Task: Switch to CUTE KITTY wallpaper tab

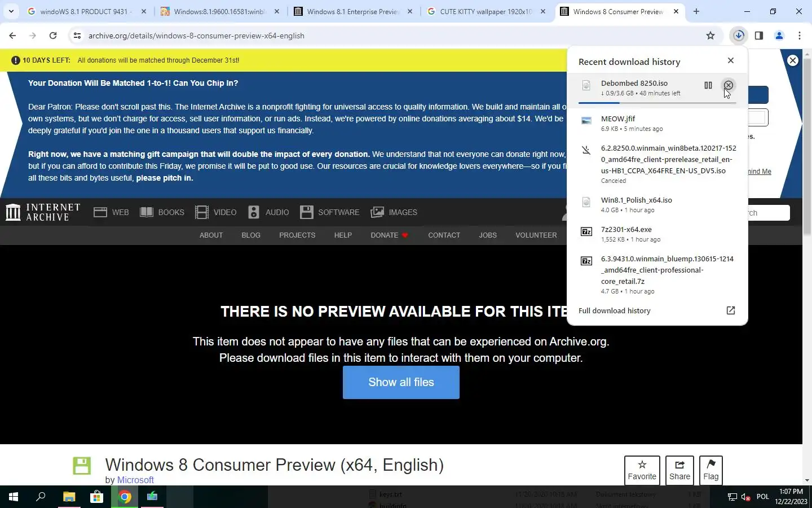Action: [486, 11]
